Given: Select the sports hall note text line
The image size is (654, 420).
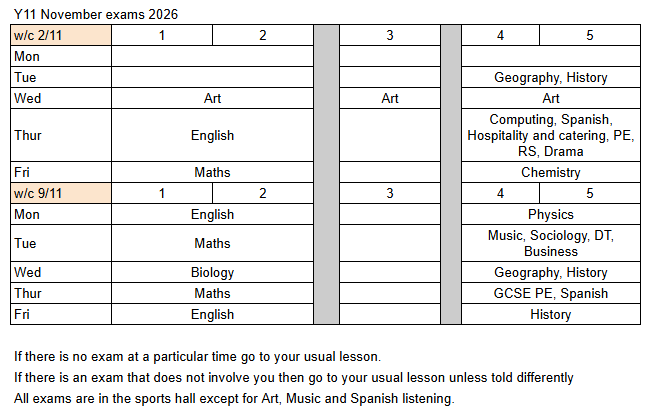Looking at the screenshot, I should (234, 398).
